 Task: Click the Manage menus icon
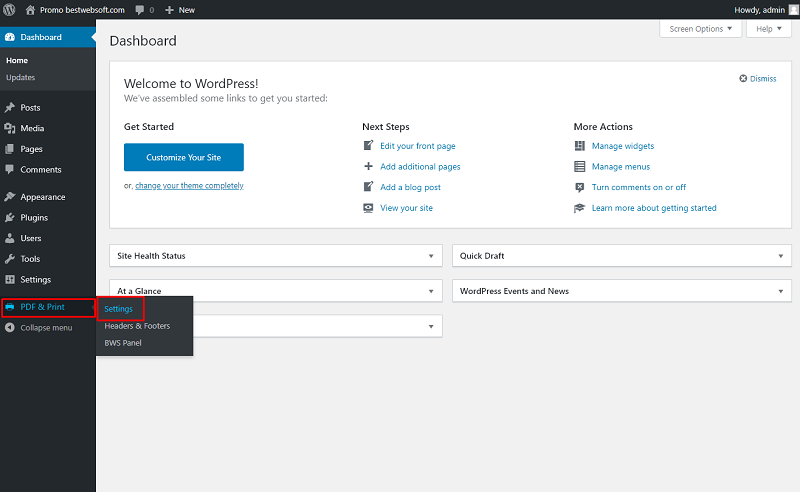click(580, 166)
